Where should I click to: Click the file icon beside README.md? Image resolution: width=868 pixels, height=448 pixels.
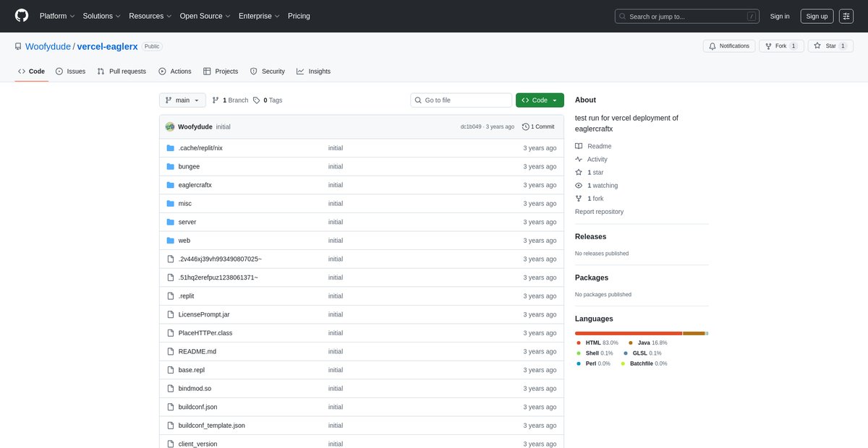pyautogui.click(x=171, y=352)
